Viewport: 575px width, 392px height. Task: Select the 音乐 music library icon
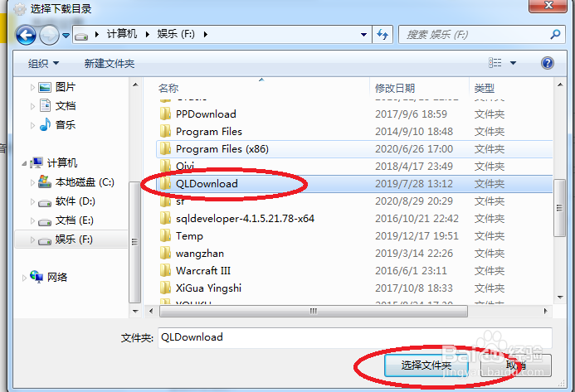(45, 124)
